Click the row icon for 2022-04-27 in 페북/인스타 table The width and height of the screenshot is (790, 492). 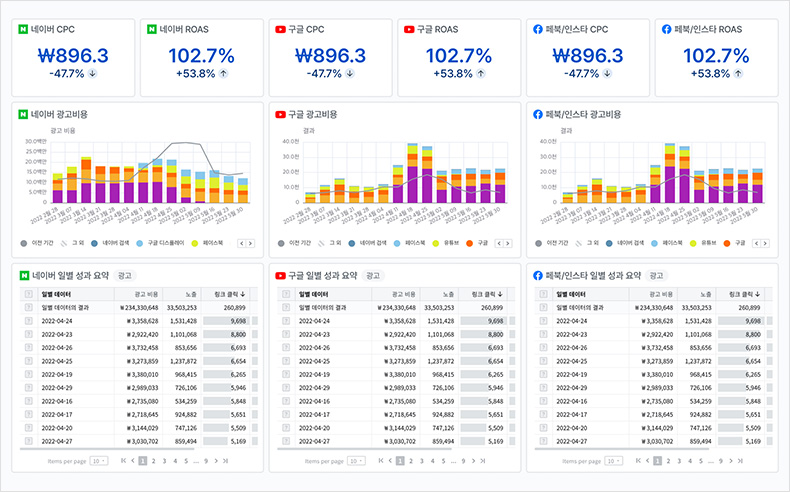tap(544, 441)
